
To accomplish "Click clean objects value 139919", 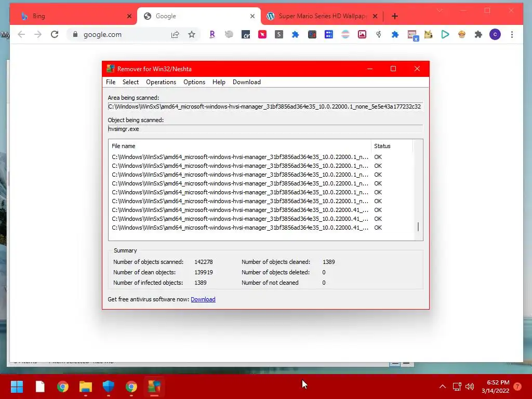I will (x=204, y=272).
